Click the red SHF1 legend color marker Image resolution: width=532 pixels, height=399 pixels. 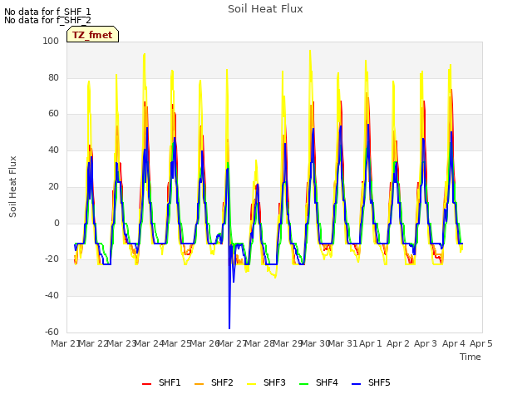[146, 384]
